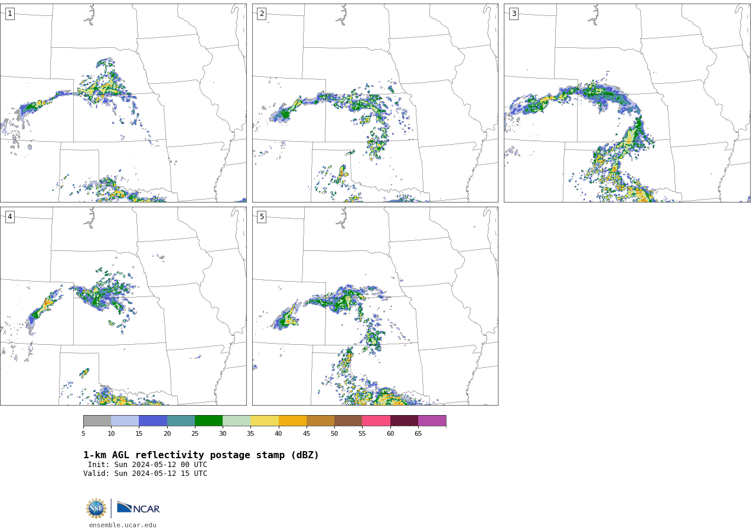The height and width of the screenshot is (532, 756).
Task: Click the '1-km AGL reflectivity postage stamp (dBZ)' title
Action: pos(201,455)
